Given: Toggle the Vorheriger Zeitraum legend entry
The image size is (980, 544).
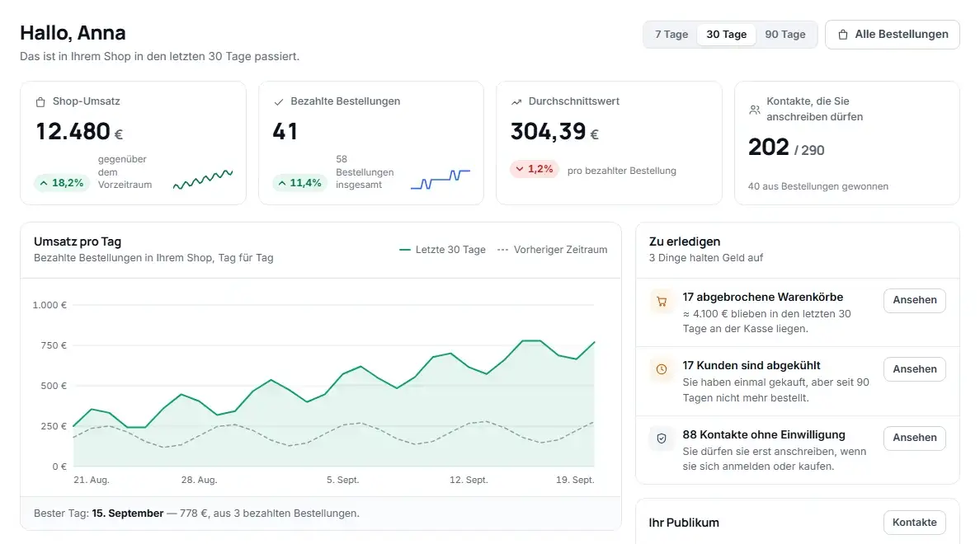Looking at the screenshot, I should (x=552, y=250).
